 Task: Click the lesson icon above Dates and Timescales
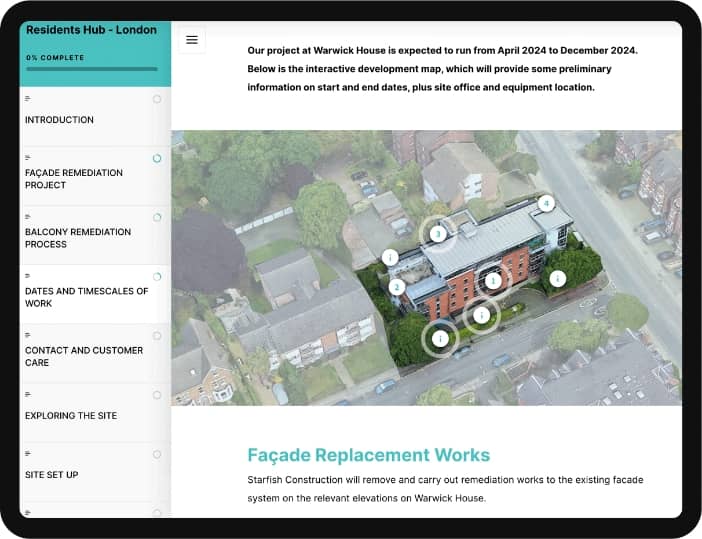tap(28, 275)
